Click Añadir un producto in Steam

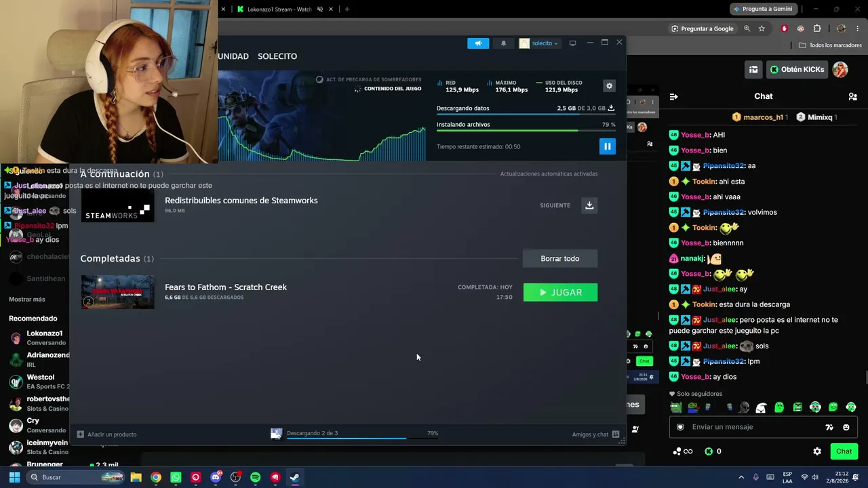click(x=106, y=434)
